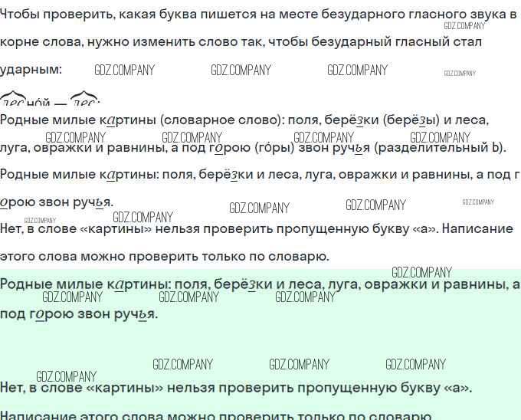The image size is (521, 420).
Task: Click the word "ударным:" before the example
Action: point(31,70)
